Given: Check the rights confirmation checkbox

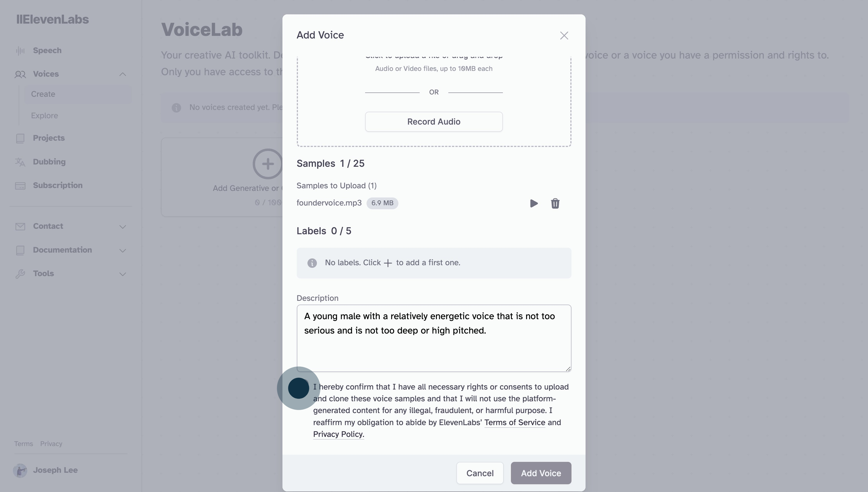Looking at the screenshot, I should coord(299,388).
